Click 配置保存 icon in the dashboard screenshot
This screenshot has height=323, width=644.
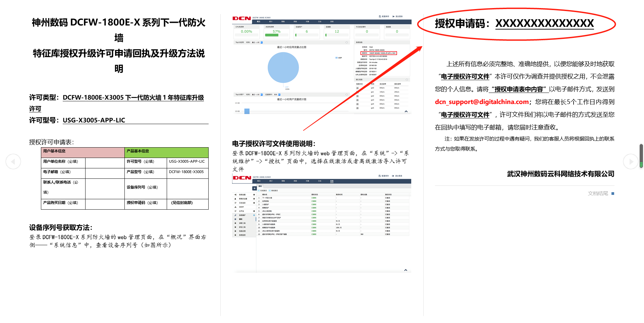pos(380,16)
